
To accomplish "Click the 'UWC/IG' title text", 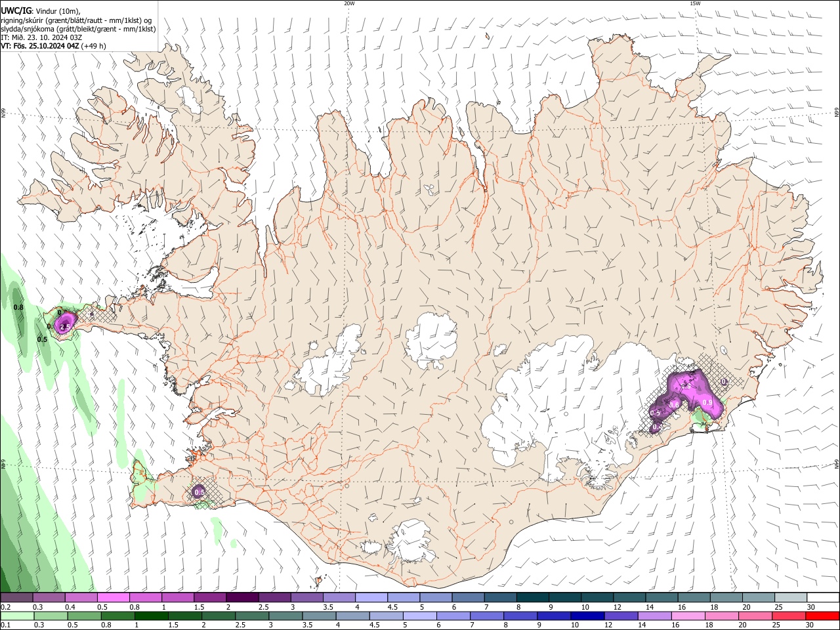I will tap(16, 11).
